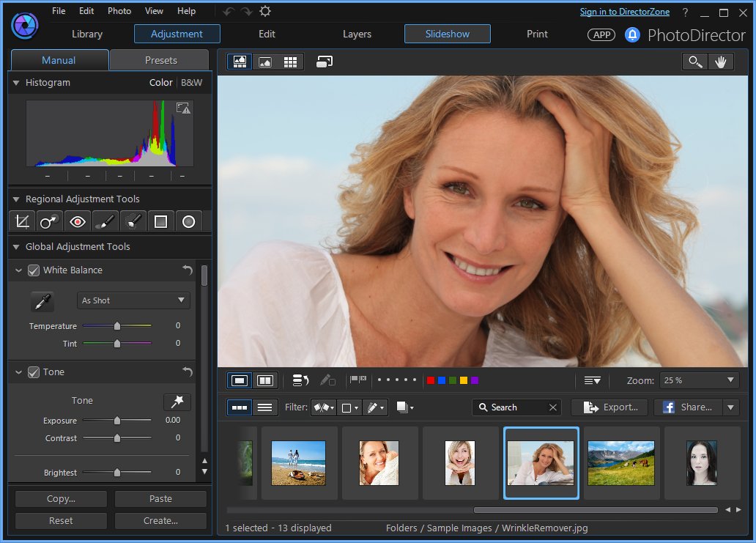The image size is (756, 543).
Task: Activate the pan hand tool
Action: (x=721, y=62)
